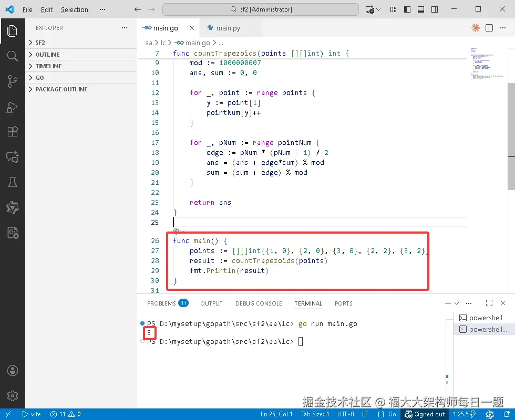The image size is (515, 420).
Task: Expand the PACKAGE OUTLINE section
Action: pyautogui.click(x=81, y=89)
